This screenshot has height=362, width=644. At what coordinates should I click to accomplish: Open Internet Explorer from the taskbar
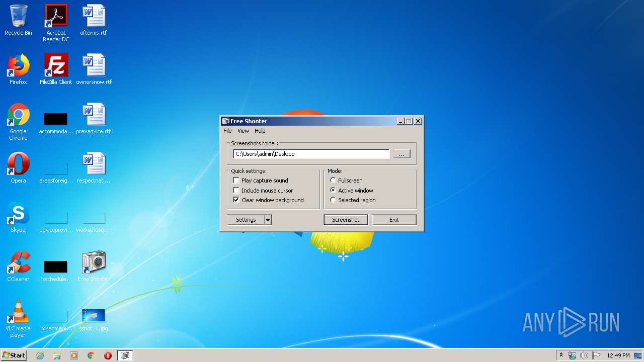(x=40, y=355)
